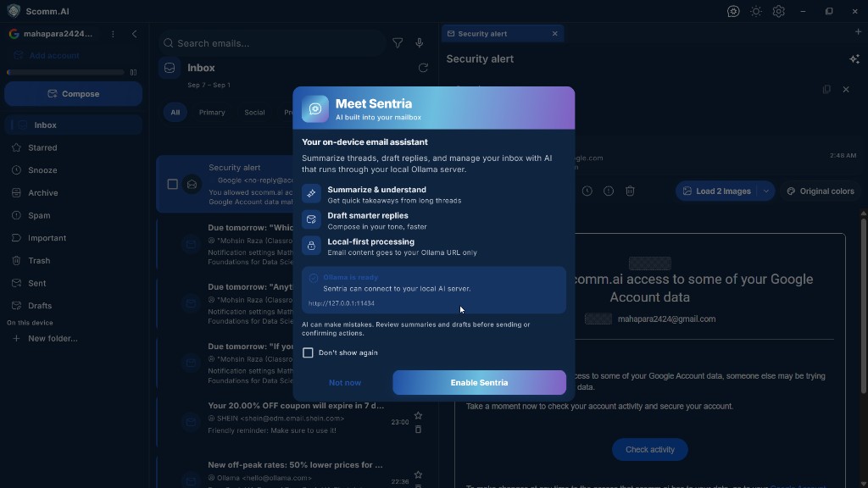Select the Primary category tab

pos(212,113)
